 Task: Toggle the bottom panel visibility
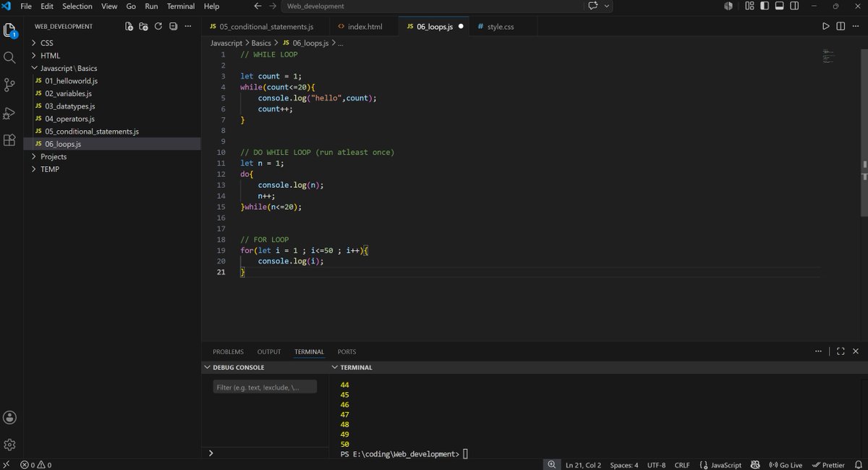(x=779, y=6)
